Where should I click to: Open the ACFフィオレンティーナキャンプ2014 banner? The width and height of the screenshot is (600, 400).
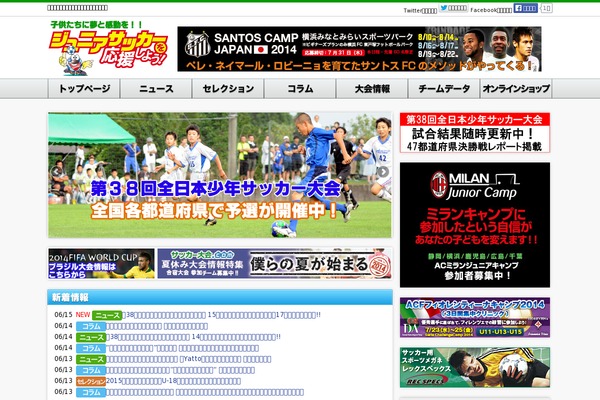[475, 317]
